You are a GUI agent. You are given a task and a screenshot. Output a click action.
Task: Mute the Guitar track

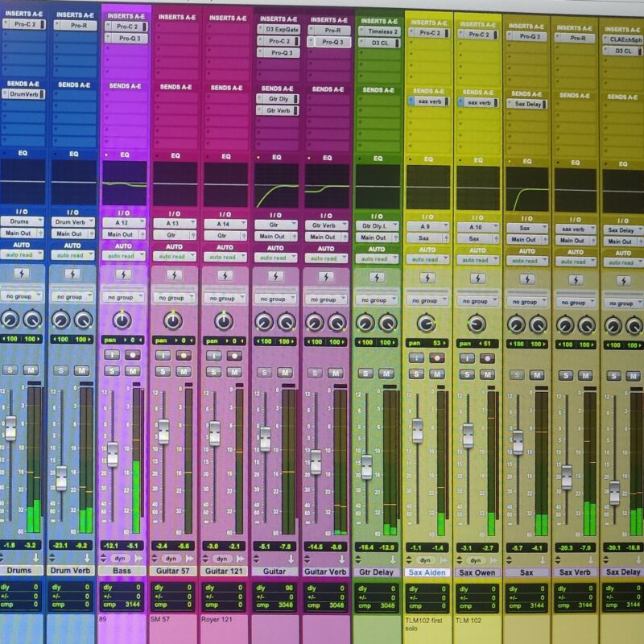[285, 373]
